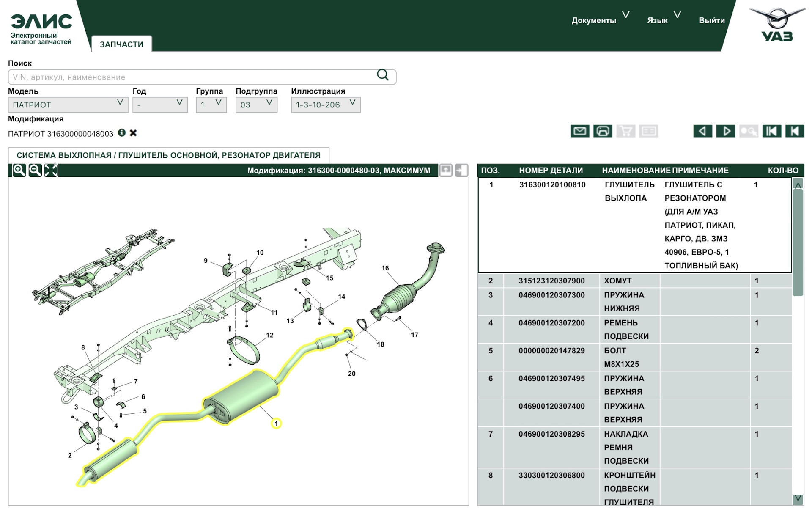The width and height of the screenshot is (812, 509).
Task: Select callout 2 clamp on diagram
Action: tap(70, 455)
